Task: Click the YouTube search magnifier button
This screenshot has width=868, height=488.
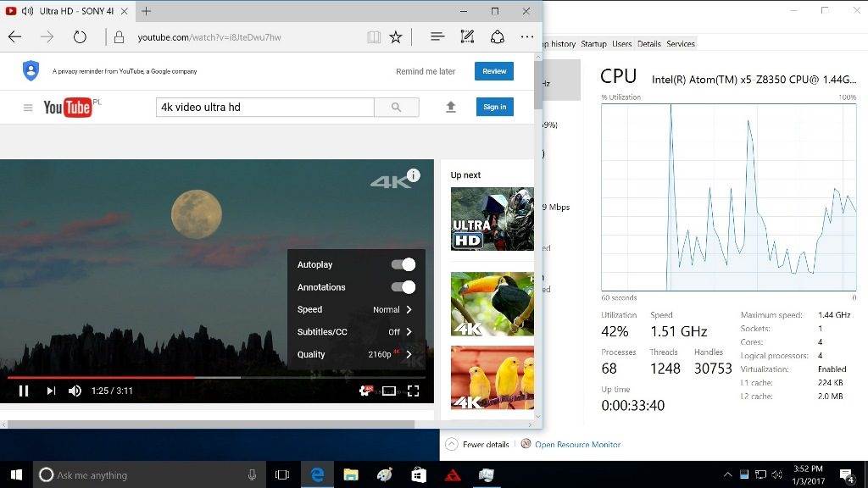Action: click(x=396, y=108)
